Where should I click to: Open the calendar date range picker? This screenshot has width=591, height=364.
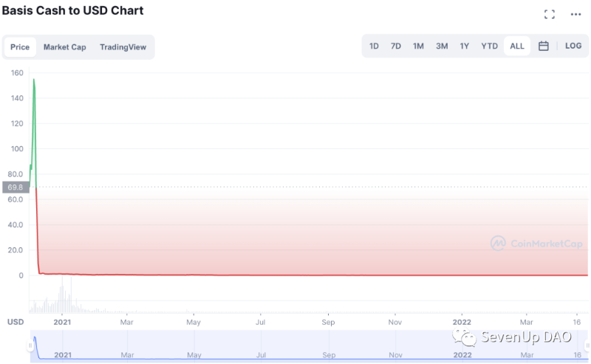[543, 46]
